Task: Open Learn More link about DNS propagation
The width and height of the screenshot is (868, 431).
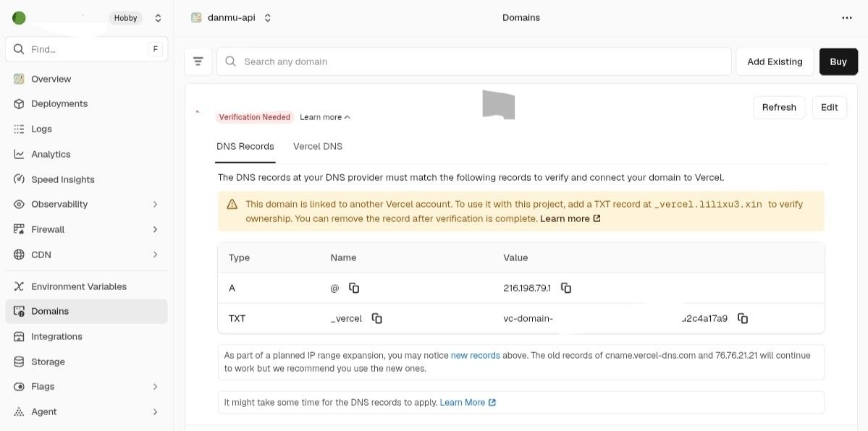Action: [468, 403]
